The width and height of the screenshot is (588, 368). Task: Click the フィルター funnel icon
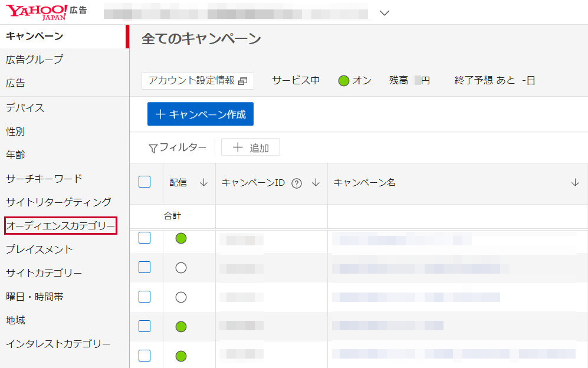click(153, 148)
